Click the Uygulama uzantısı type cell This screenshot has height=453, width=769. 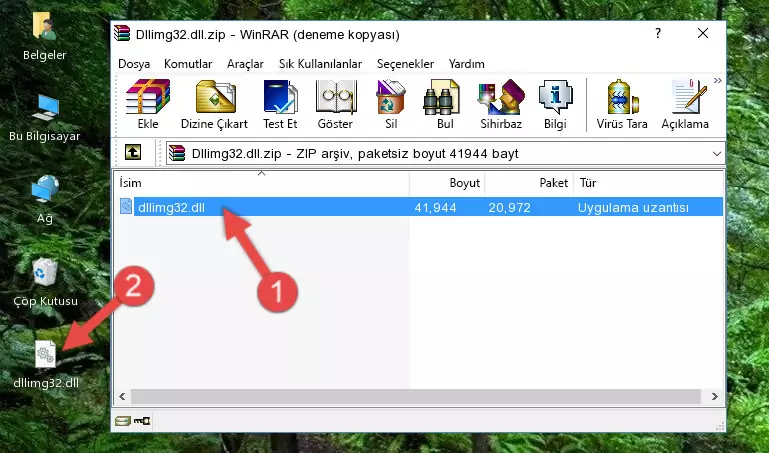[633, 207]
